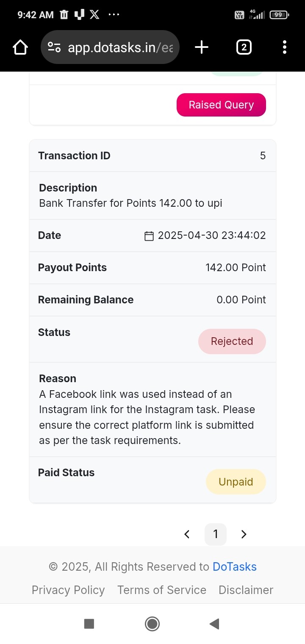Screen dimensions: 305x644
Task: Open the browser three-dot menu
Action: pyautogui.click(x=284, y=47)
